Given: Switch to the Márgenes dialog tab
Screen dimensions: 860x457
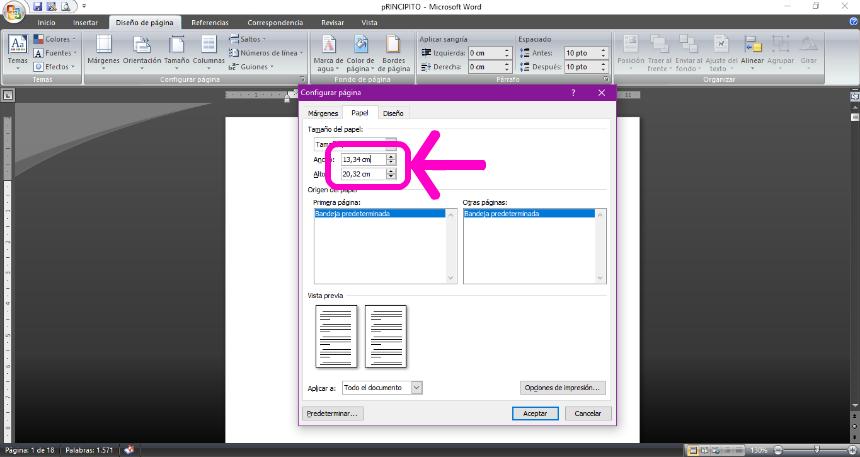Looking at the screenshot, I should [322, 113].
